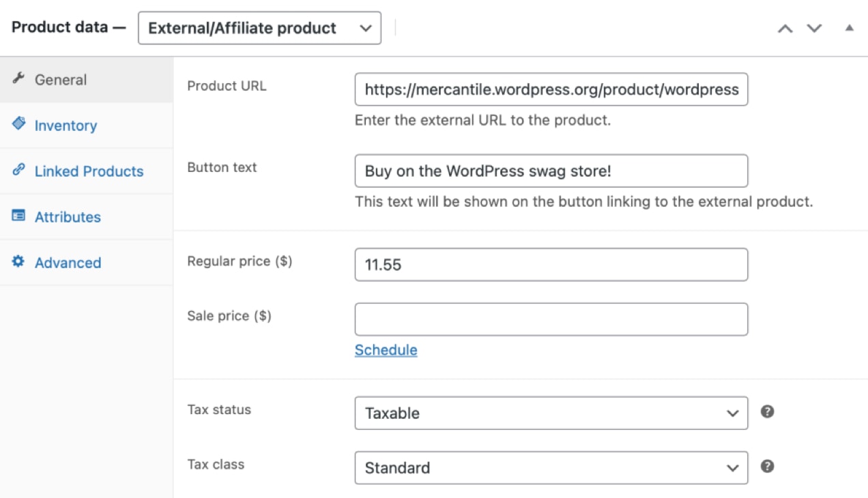Image resolution: width=868 pixels, height=498 pixels.
Task: Select the Sale price input field
Action: [x=550, y=319]
